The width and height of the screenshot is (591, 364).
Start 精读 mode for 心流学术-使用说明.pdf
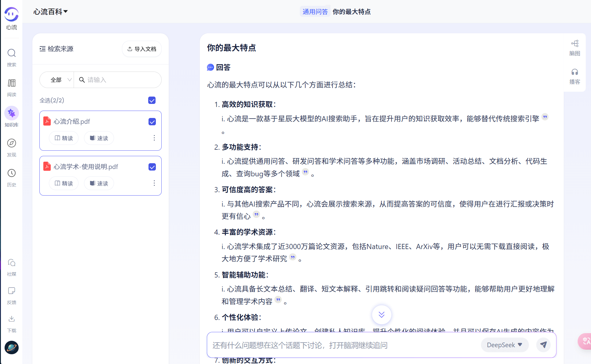click(x=64, y=183)
